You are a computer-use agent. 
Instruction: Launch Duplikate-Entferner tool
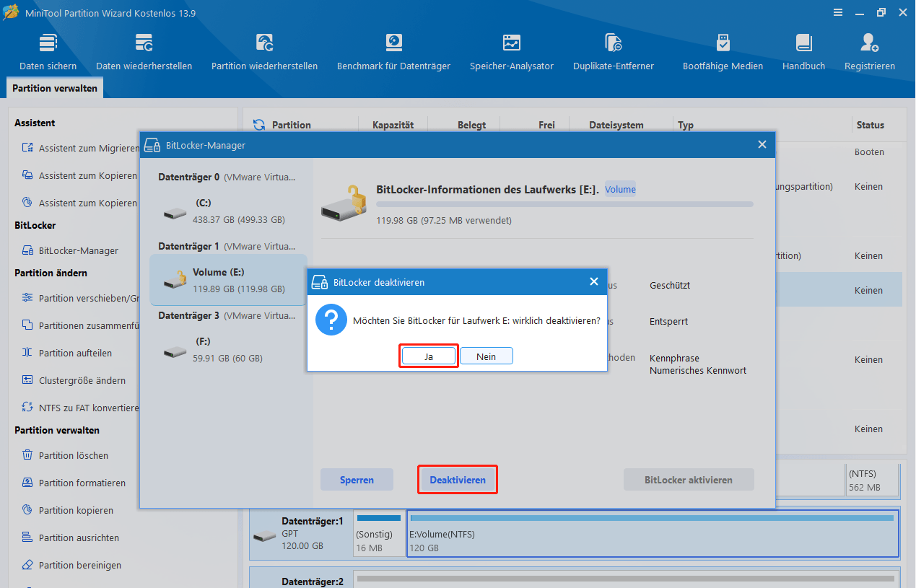[x=614, y=52]
